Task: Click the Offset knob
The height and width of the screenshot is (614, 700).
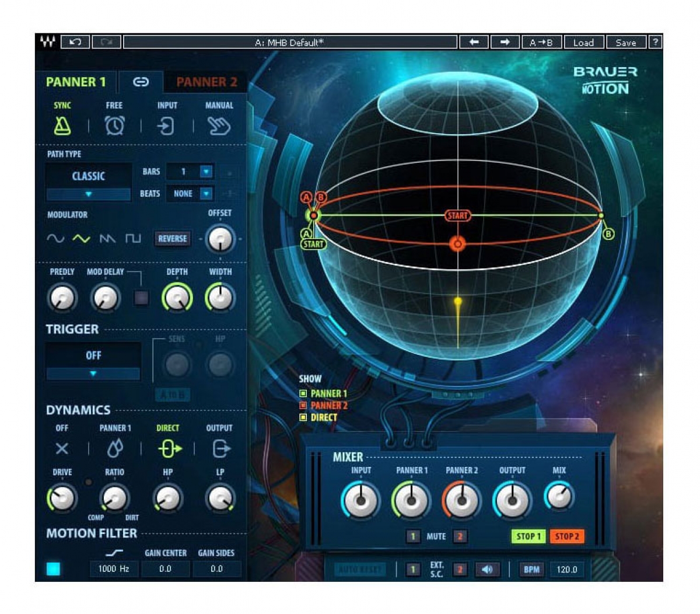Action: coord(220,239)
